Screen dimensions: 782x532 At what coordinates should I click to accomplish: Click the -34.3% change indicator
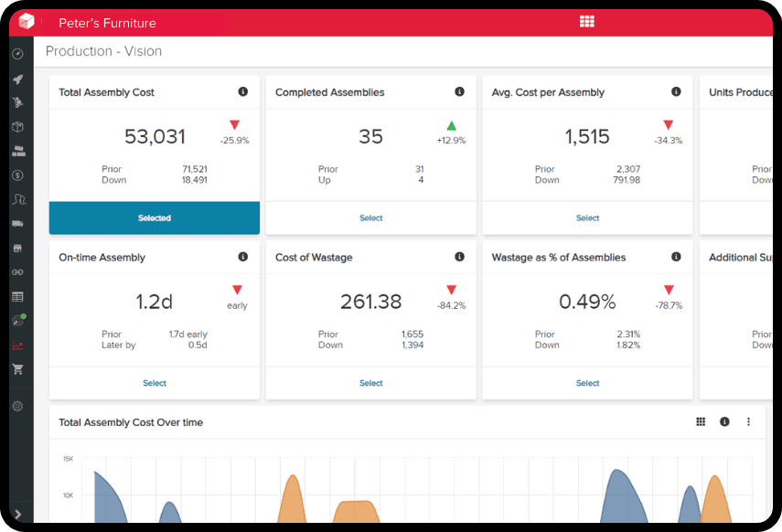point(669,140)
